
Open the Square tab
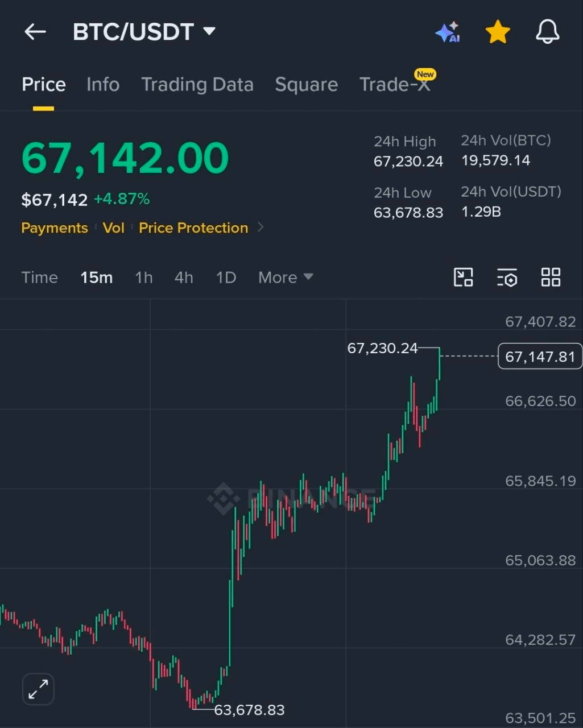307,85
